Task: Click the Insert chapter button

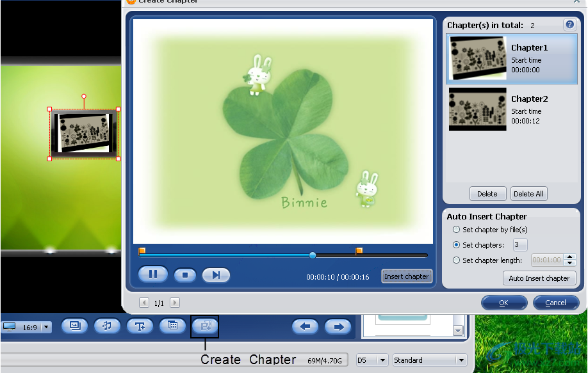Action: click(x=407, y=276)
